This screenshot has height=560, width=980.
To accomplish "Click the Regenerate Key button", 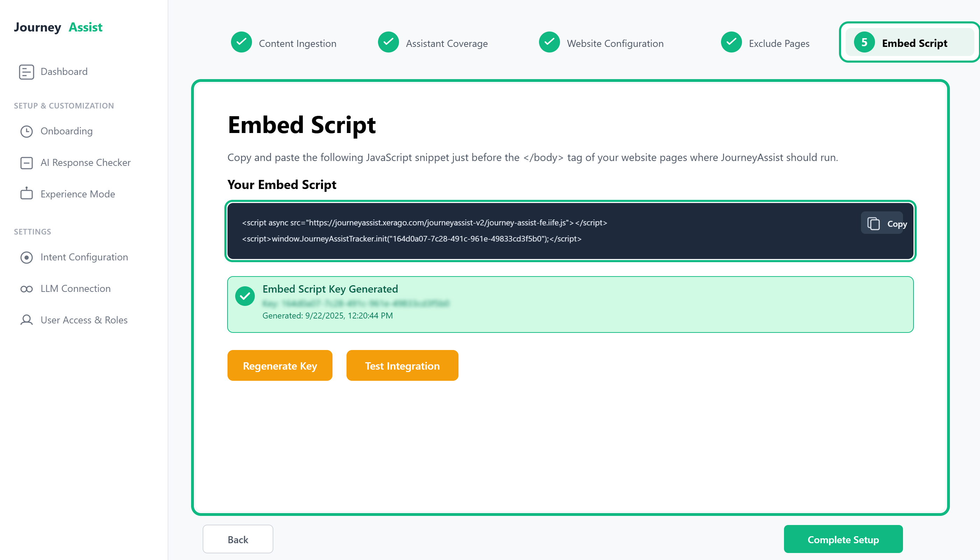I will [x=280, y=365].
